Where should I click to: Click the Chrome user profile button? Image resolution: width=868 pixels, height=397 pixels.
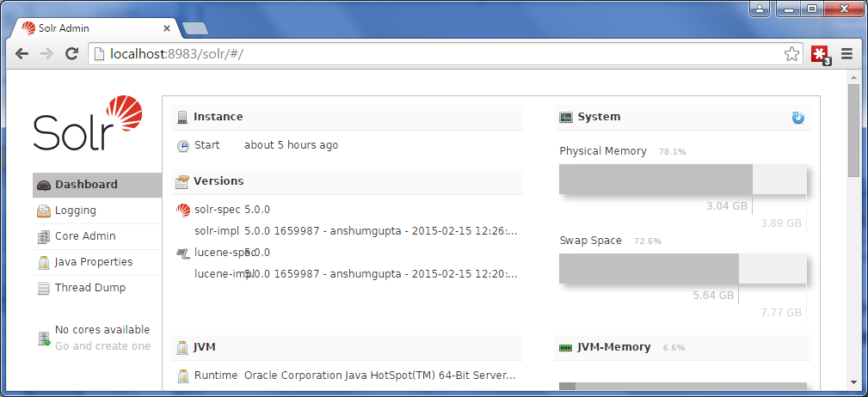(761, 9)
